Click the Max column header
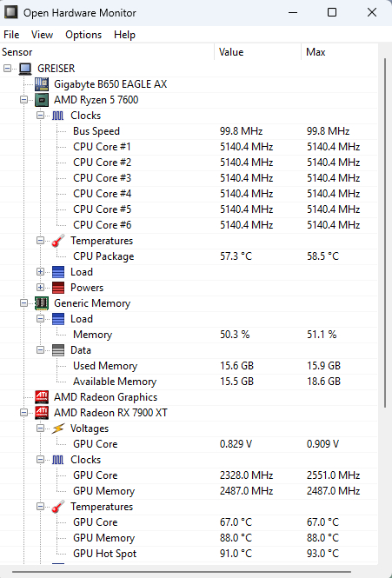Screen dimensions: 392x578 [340, 52]
